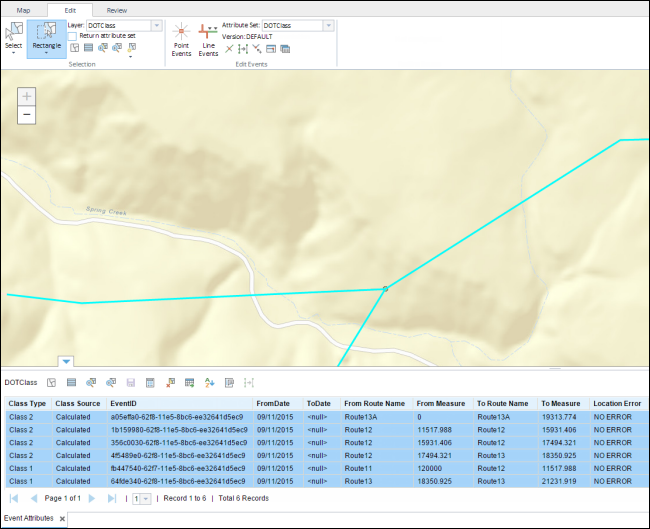Viewport: 650px width, 529px height.
Task: Open the Attribute Set dropdown
Action: pyautogui.click(x=329, y=24)
